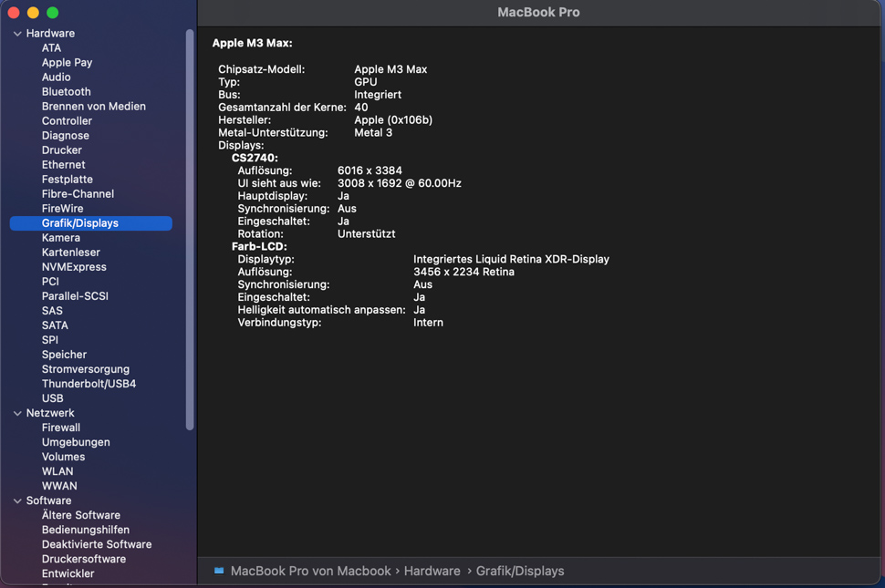Show Bluetooth information
The height and width of the screenshot is (588, 885).
click(x=66, y=92)
